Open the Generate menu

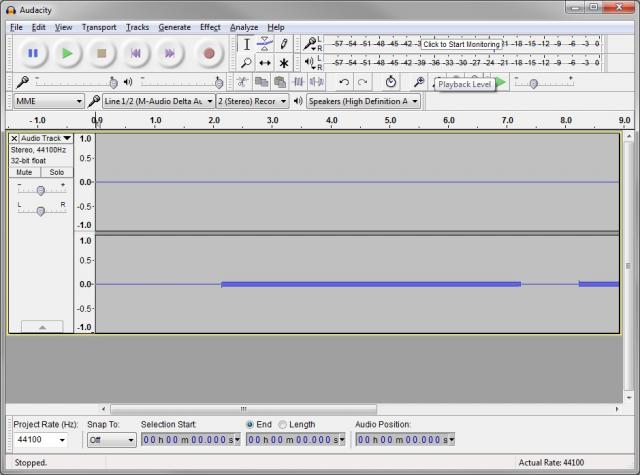174,27
